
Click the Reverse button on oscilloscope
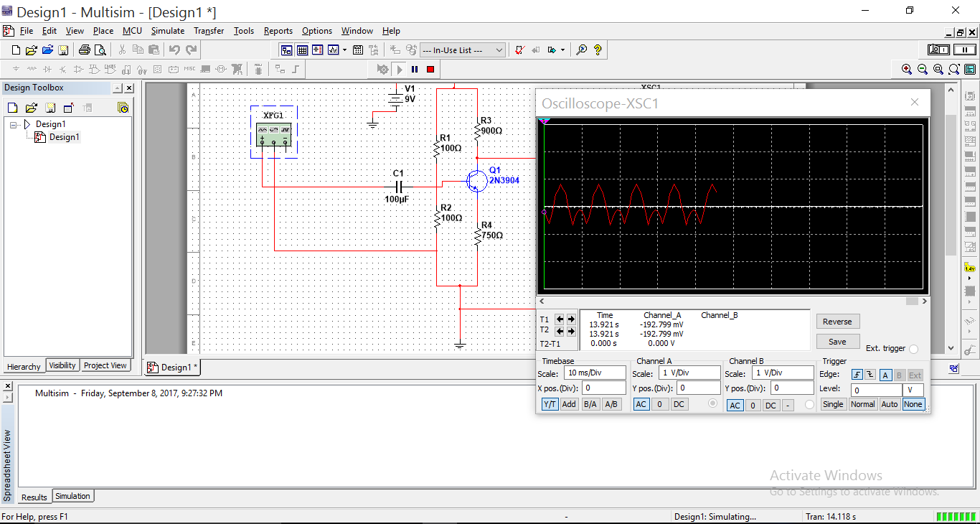tap(837, 322)
